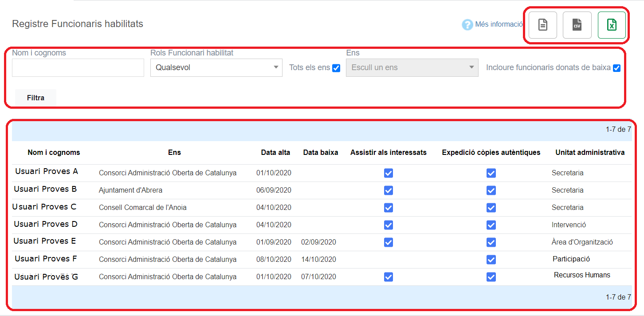Toggle Assistir als interessats for Usuari Proves A
Image resolution: width=644 pixels, height=316 pixels.
point(389,173)
